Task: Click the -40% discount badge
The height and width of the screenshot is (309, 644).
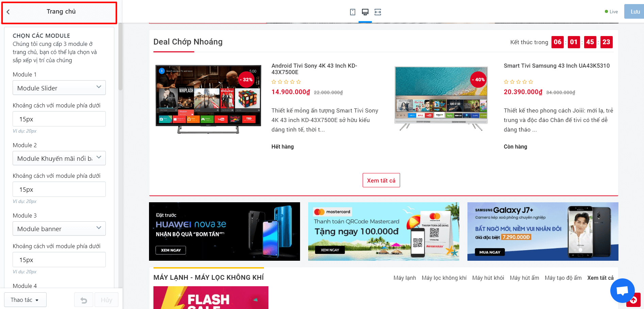Action: pos(479,80)
